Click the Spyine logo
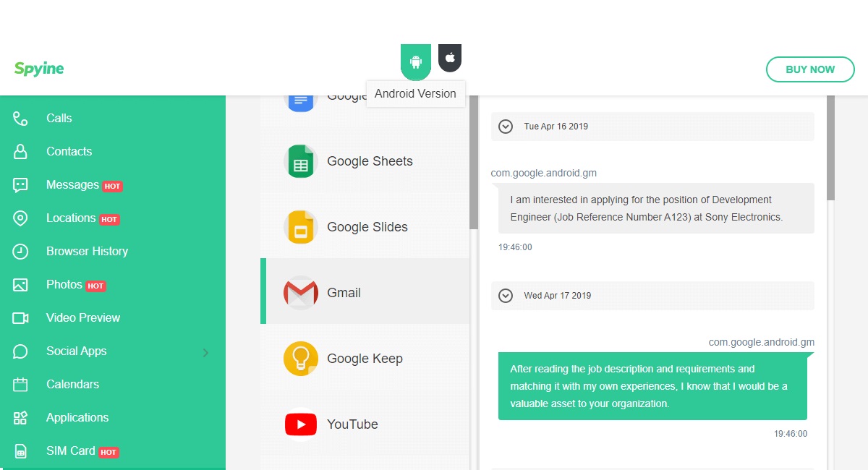The width and height of the screenshot is (868, 470). click(39, 69)
